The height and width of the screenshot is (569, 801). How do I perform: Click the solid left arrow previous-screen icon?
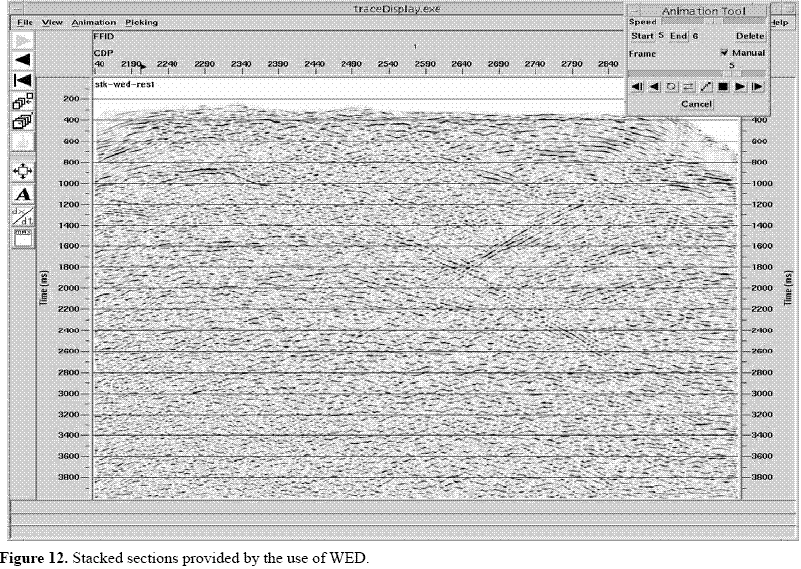coord(22,60)
